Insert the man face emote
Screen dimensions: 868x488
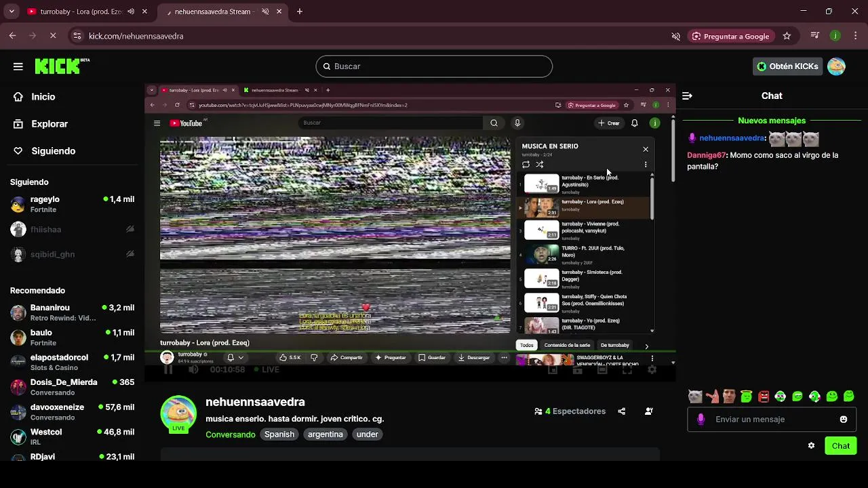[x=729, y=396]
